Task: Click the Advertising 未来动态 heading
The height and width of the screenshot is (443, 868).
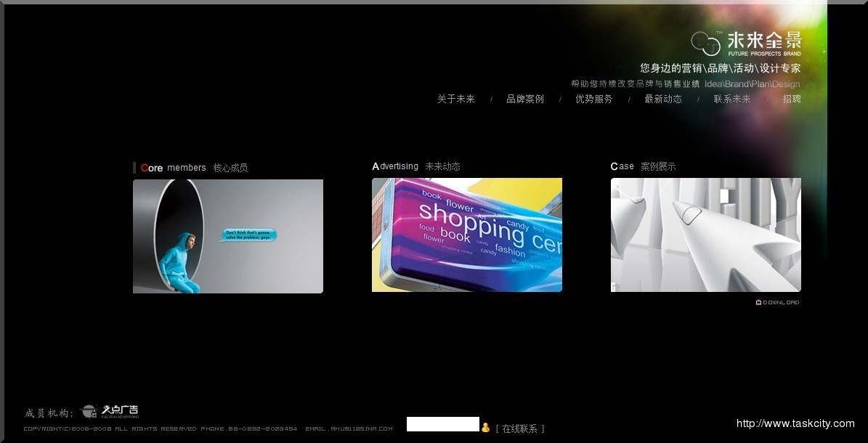Action: 416,166
